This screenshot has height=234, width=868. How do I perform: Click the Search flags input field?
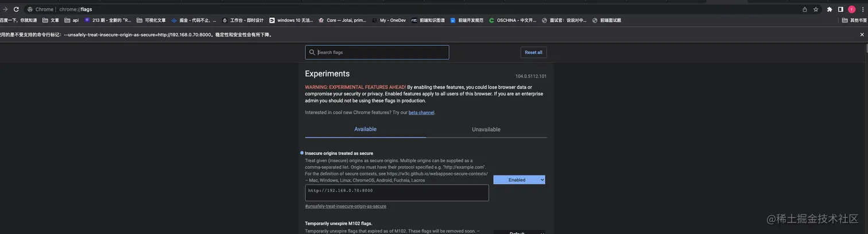click(x=377, y=52)
